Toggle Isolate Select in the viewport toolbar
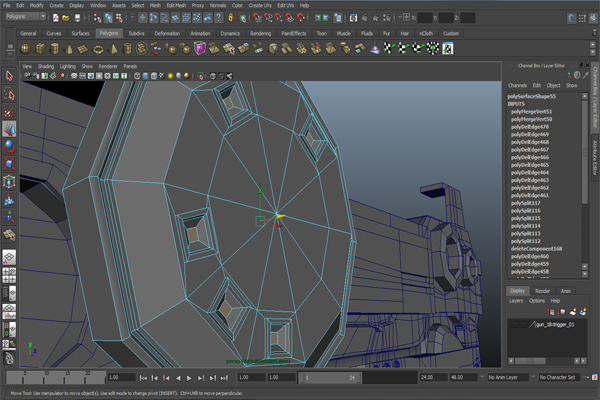 pyautogui.click(x=200, y=76)
